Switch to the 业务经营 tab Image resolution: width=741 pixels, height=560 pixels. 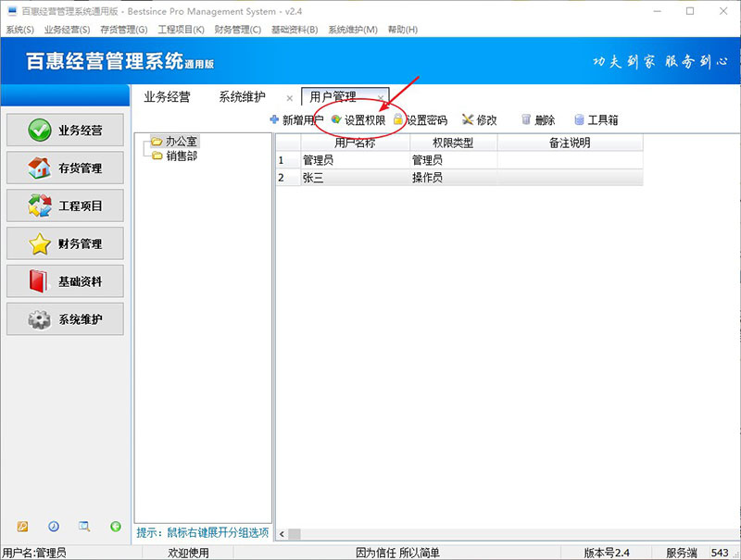[168, 97]
